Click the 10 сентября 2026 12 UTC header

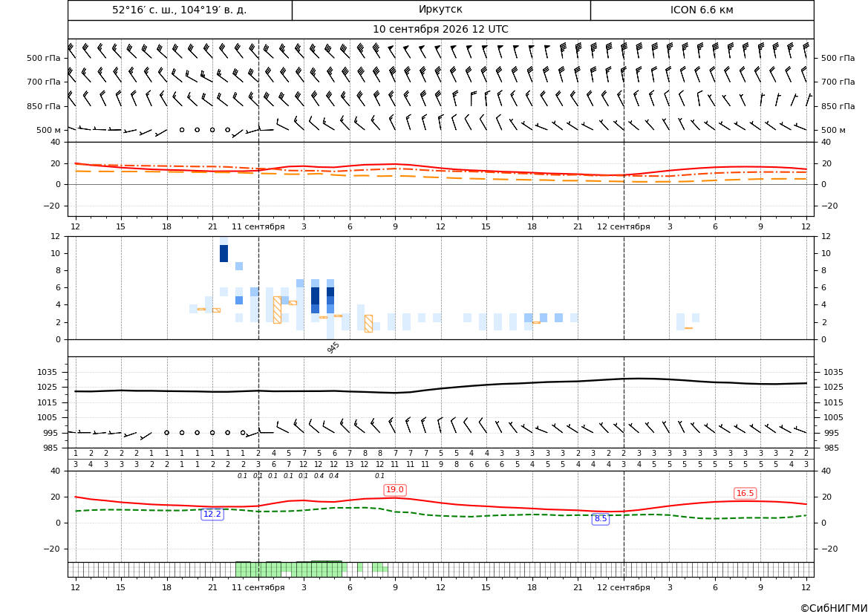pos(440,30)
